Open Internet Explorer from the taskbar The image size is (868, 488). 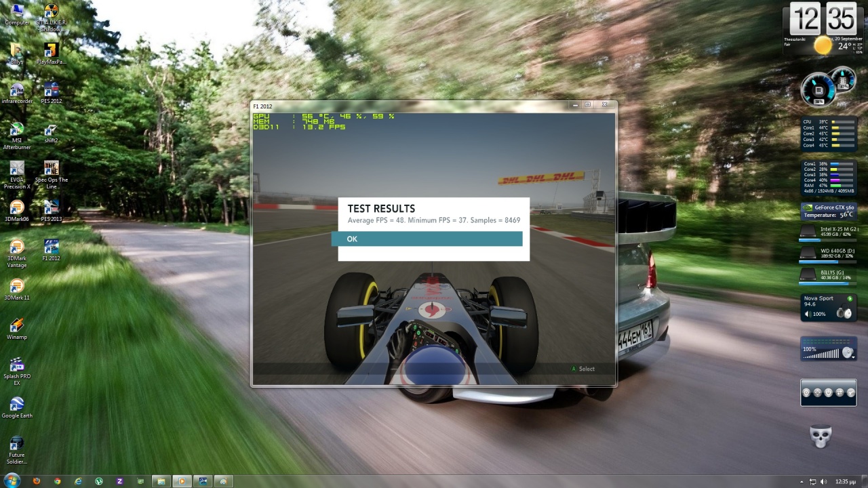pos(79,481)
